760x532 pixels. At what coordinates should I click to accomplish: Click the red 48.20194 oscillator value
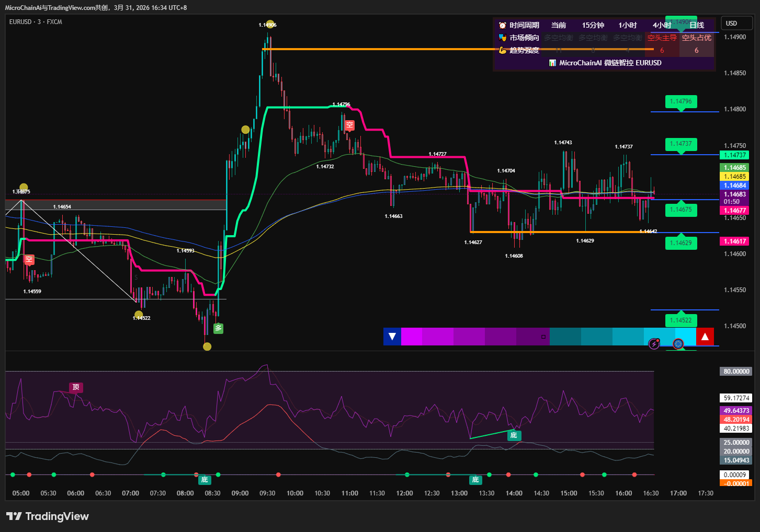736,420
